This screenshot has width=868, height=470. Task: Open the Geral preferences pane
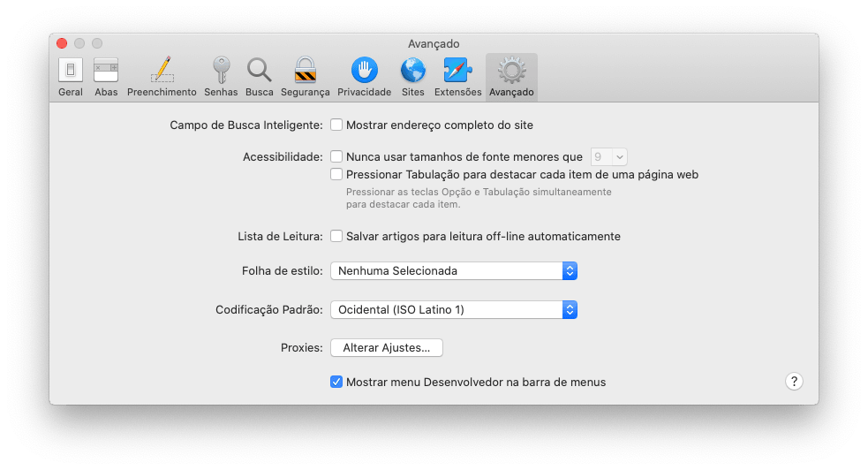[71, 78]
